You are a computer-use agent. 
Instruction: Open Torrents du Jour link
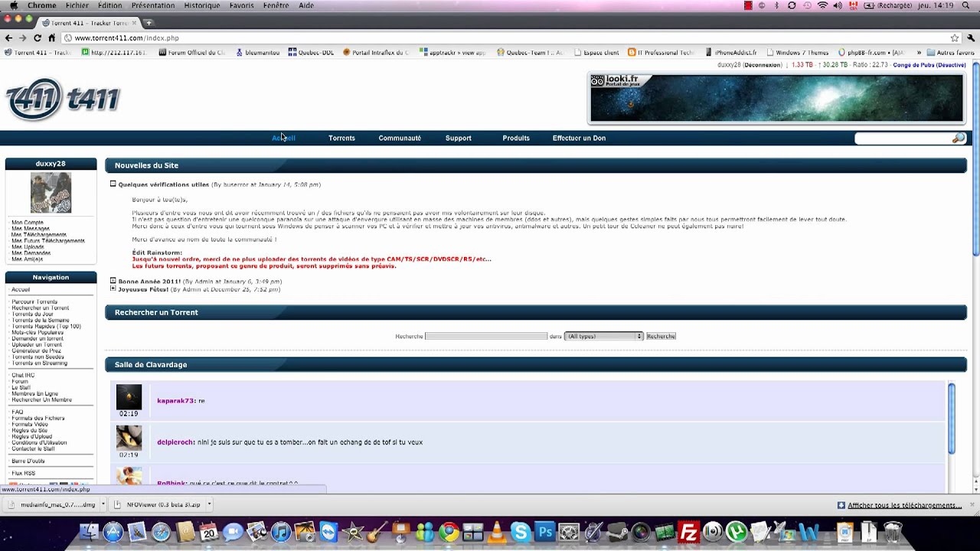click(x=32, y=314)
